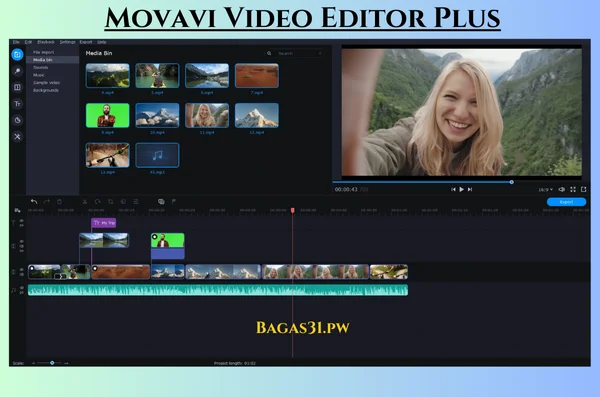Select the purple My Trip title clip
The height and width of the screenshot is (397, 600).
pos(104,223)
